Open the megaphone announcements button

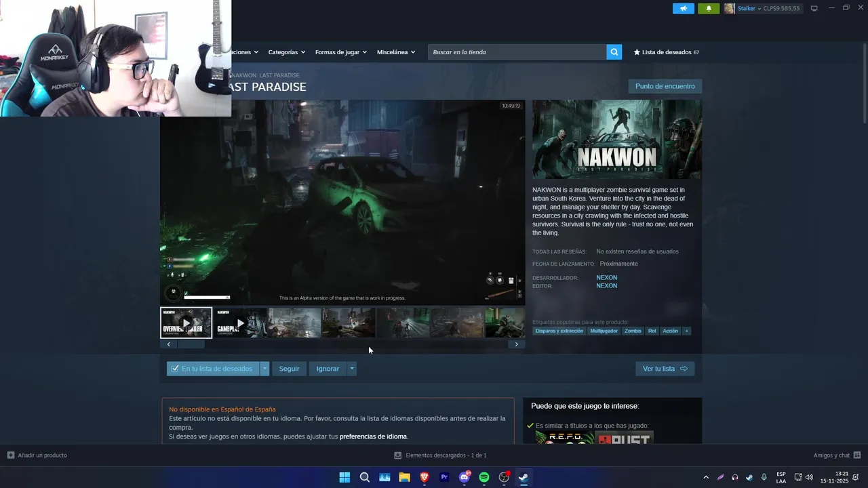point(684,8)
